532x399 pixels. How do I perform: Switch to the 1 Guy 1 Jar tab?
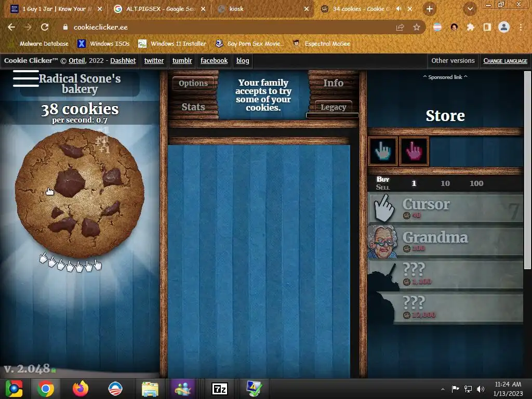tap(54, 9)
